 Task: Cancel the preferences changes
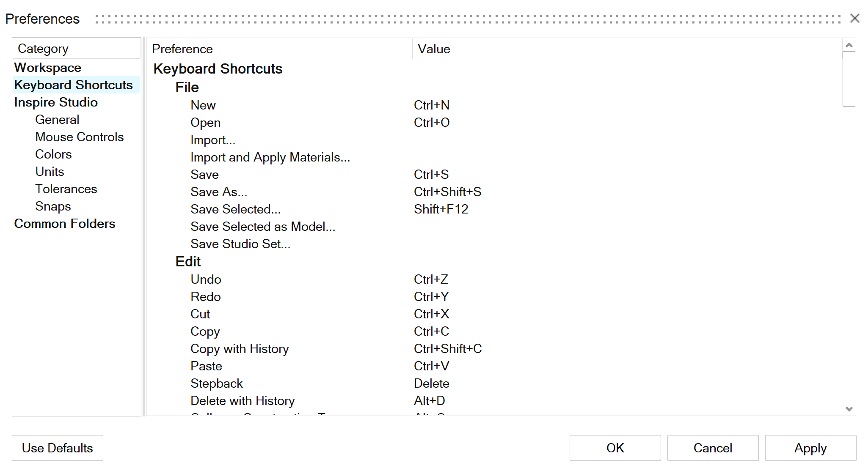click(713, 448)
